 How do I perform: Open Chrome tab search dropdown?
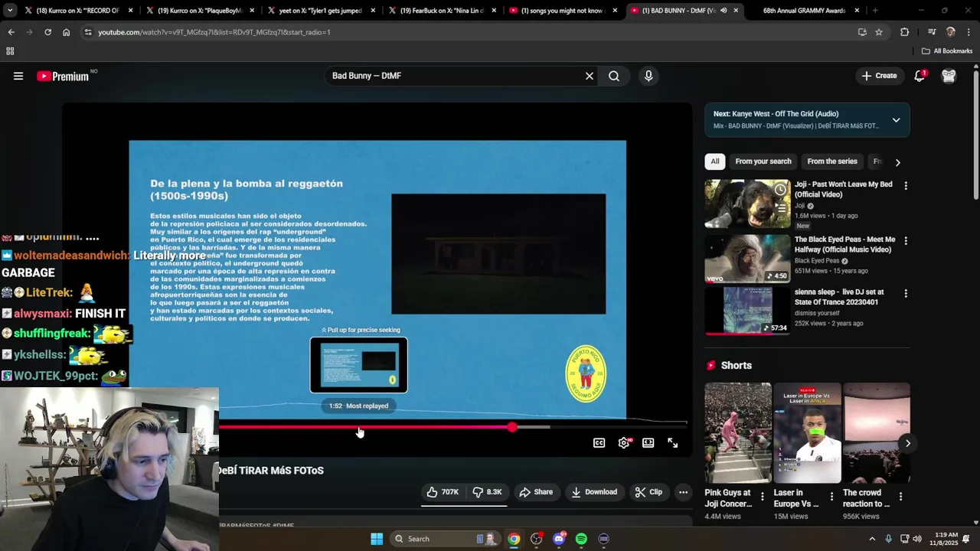click(x=10, y=11)
